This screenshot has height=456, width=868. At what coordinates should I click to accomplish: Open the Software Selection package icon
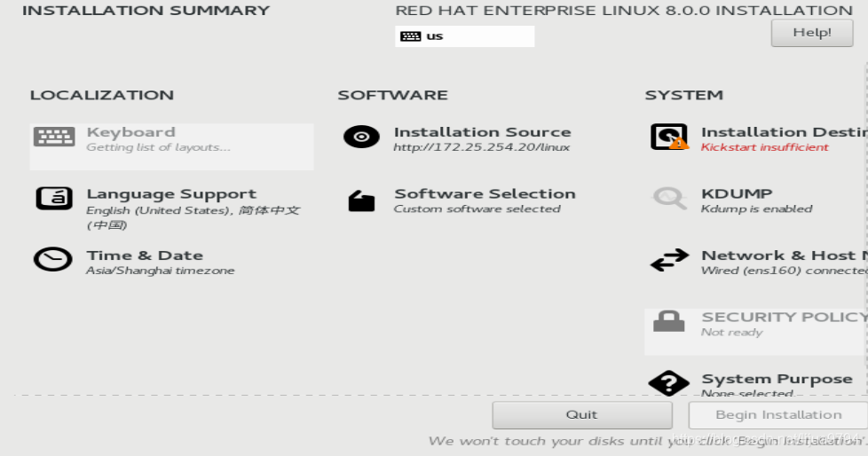(361, 201)
